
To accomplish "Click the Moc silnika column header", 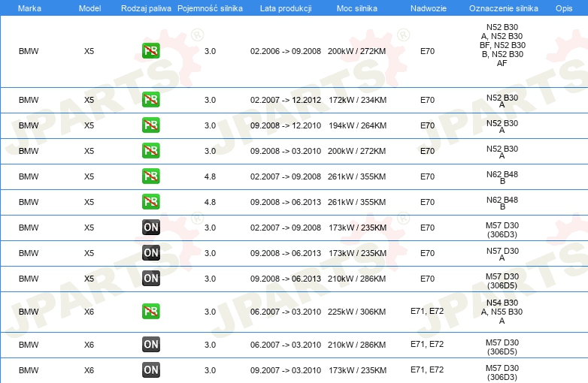I will pos(357,8).
